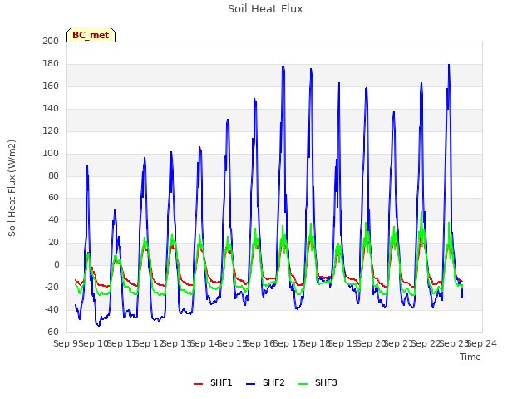Screen dimensions: 532x399
Task: Click the red SHF1 legend marker
Action: tap(198, 384)
